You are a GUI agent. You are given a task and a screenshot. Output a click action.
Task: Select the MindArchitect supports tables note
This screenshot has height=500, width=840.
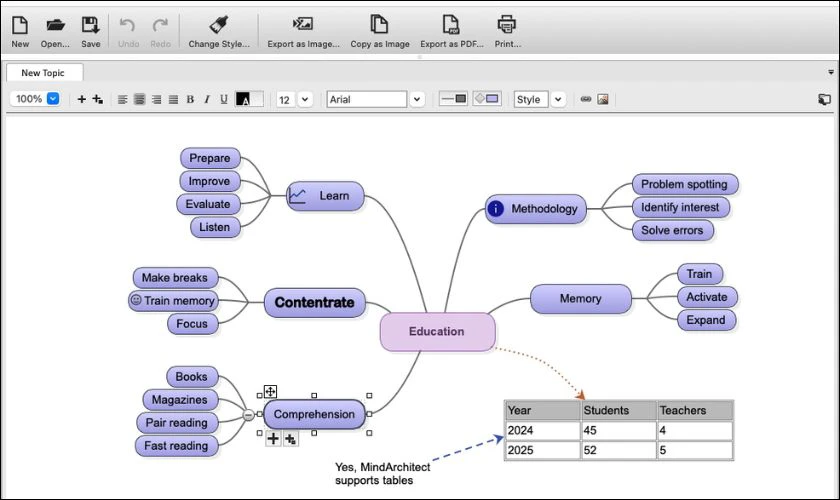382,474
